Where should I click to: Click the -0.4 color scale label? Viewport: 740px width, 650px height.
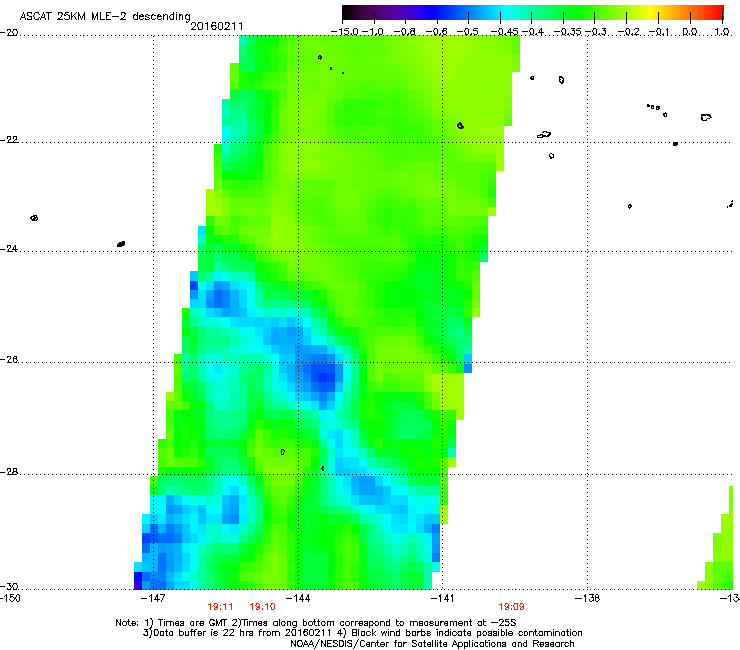click(x=532, y=32)
